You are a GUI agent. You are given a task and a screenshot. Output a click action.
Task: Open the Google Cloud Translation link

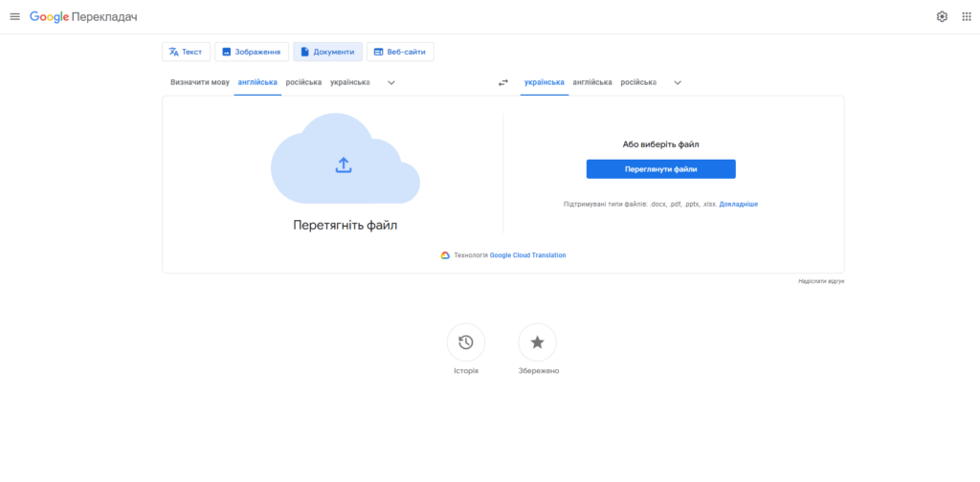point(527,255)
